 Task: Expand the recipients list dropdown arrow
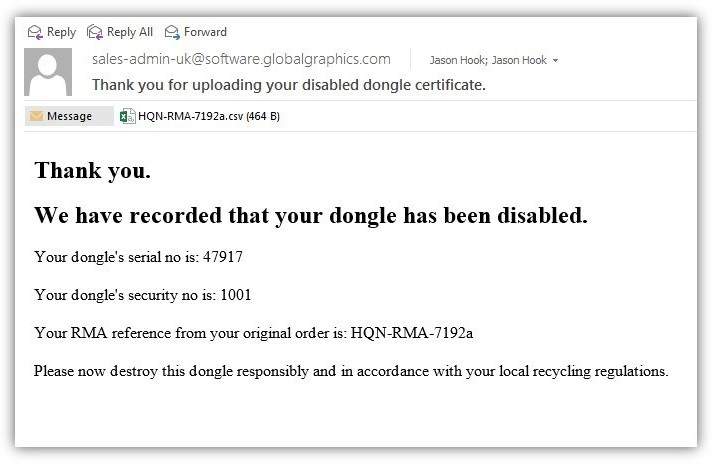[x=556, y=61]
